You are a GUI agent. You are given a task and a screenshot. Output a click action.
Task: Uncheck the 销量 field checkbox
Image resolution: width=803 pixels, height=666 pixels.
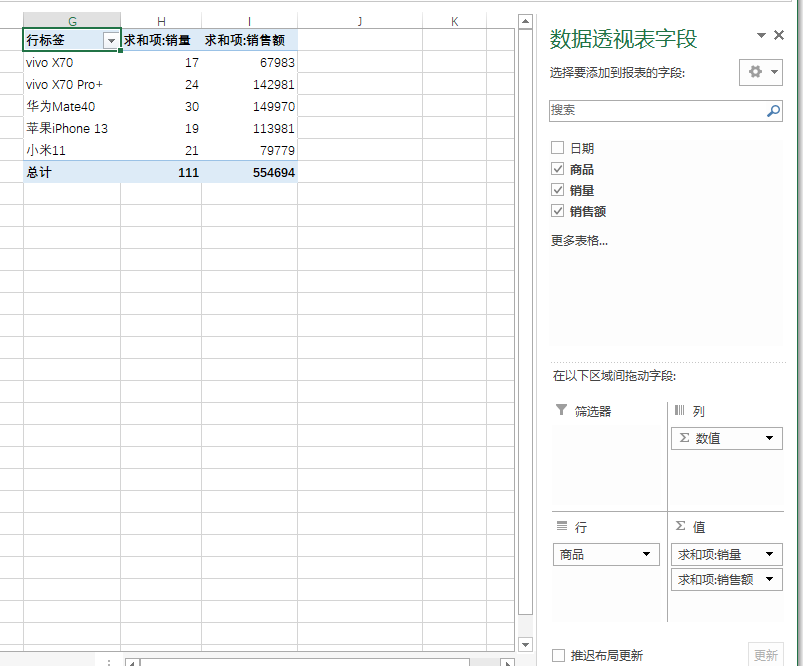558,190
